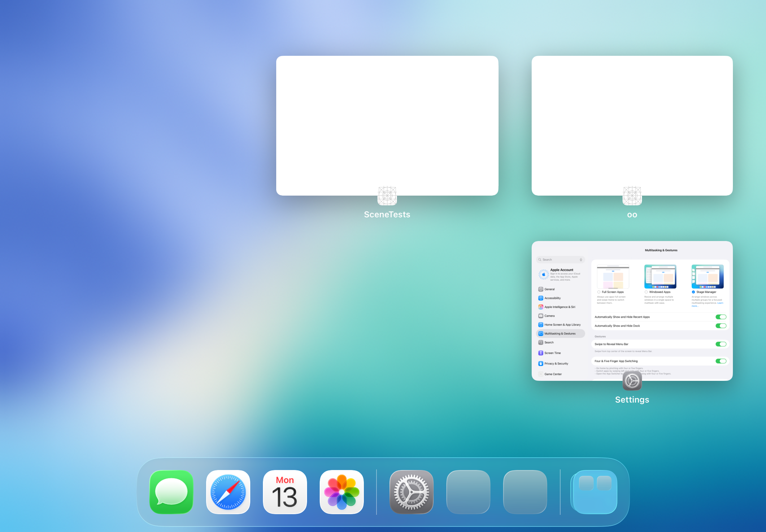766x532 pixels.
Task: Open the Messages app in the dock
Action: 171,492
